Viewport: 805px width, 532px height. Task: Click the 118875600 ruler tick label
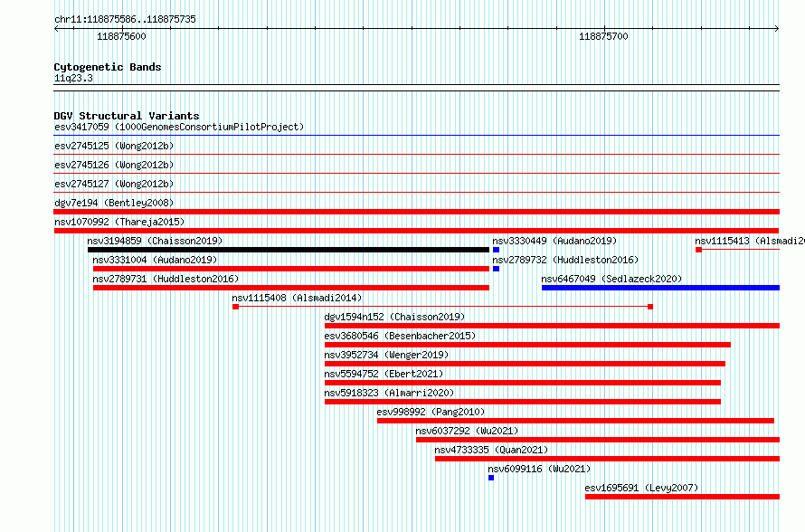point(122,36)
